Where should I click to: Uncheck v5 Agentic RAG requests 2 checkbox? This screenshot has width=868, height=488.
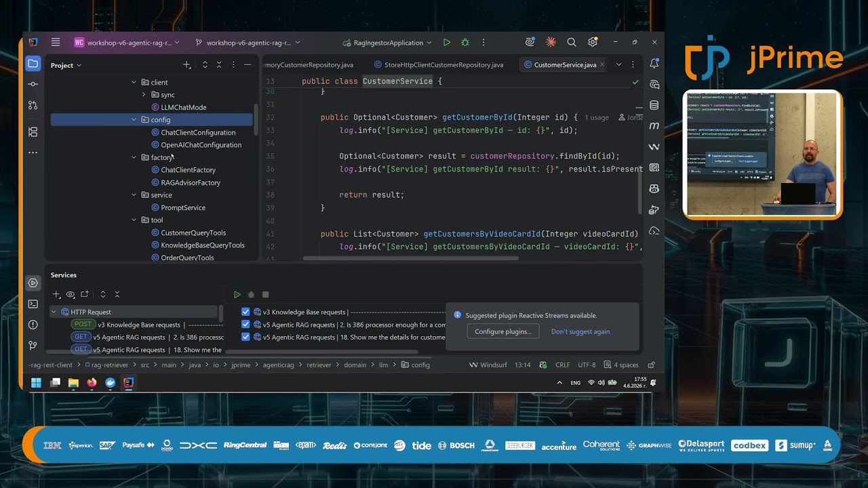click(x=245, y=325)
